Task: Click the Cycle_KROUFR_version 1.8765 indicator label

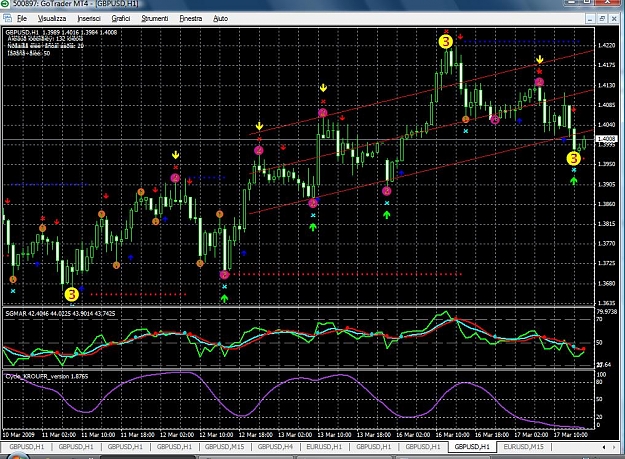Action: point(47,376)
